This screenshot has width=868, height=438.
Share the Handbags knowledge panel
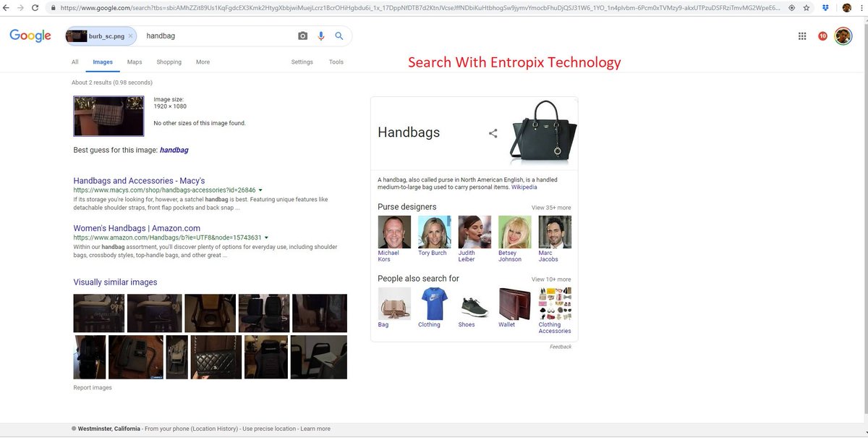pyautogui.click(x=493, y=133)
